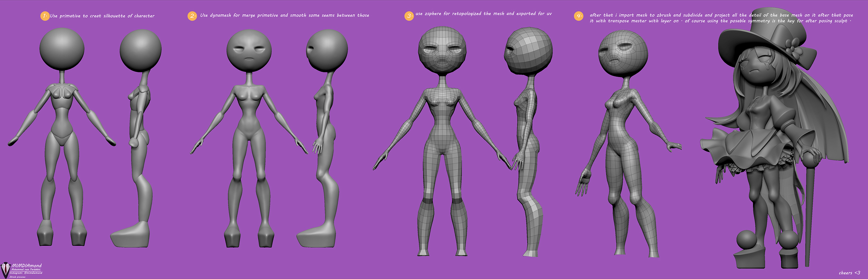868x279 pixels.
Task: Click the 'MIMDIAmond' signature text
Action: click(x=27, y=265)
